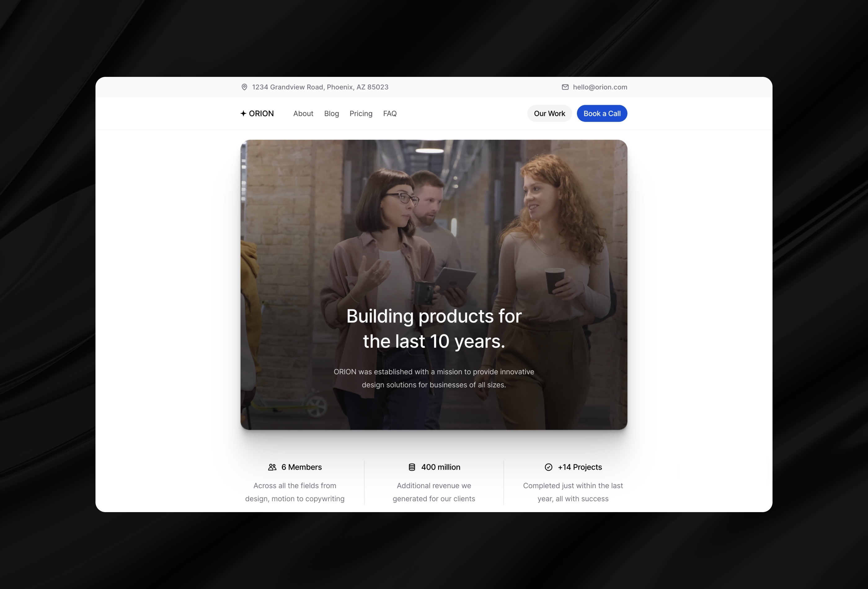Image resolution: width=868 pixels, height=589 pixels.
Task: Click the hero team video image
Action: (x=433, y=224)
